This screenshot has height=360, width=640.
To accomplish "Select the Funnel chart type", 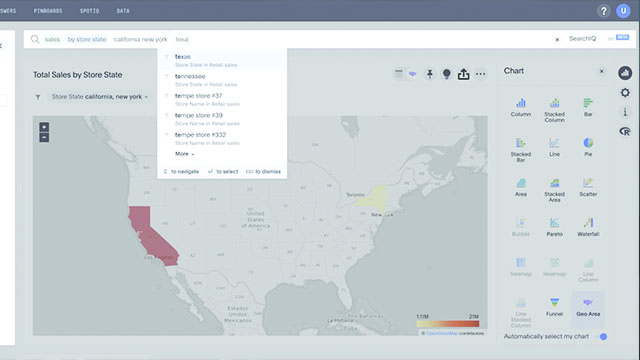I will click(554, 307).
